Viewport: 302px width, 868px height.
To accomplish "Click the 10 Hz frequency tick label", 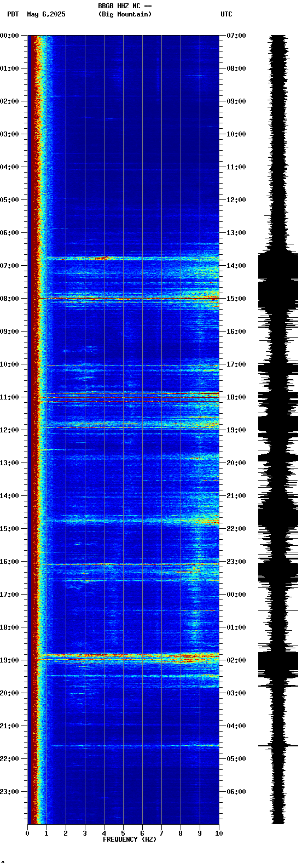I will [x=219, y=833].
